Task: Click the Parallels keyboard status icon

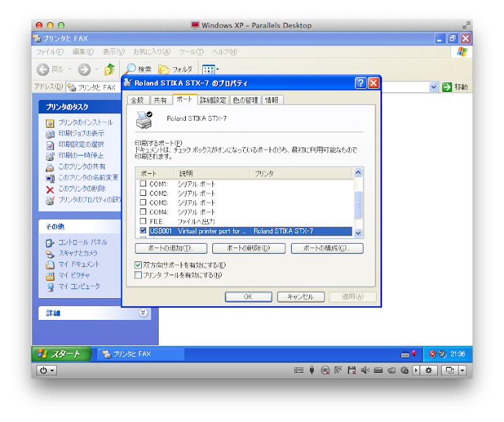Action: 299,370
